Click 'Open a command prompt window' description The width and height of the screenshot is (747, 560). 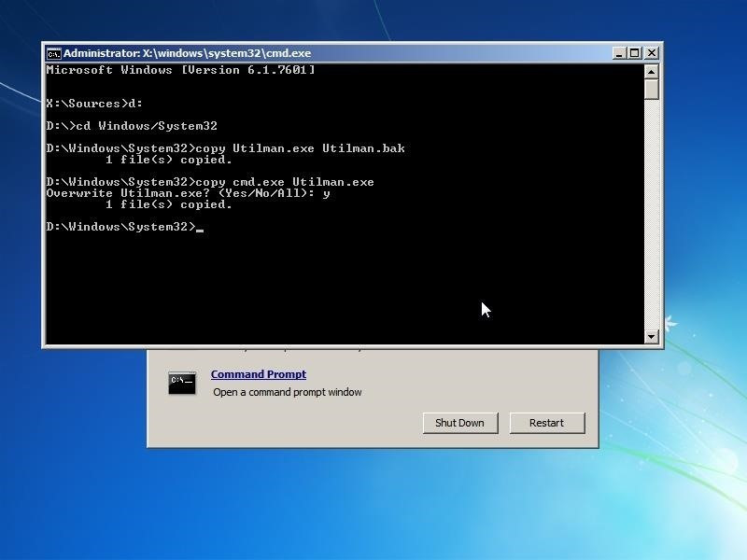pos(288,392)
